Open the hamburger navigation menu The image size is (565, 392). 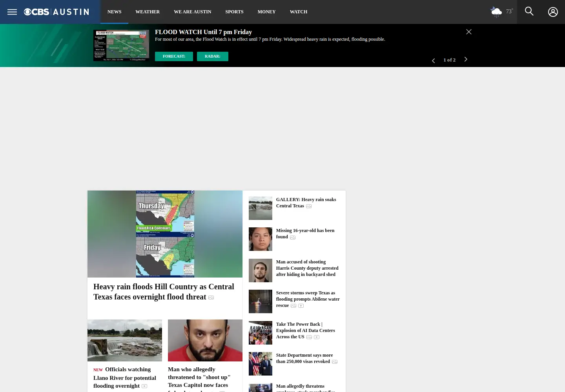12,12
